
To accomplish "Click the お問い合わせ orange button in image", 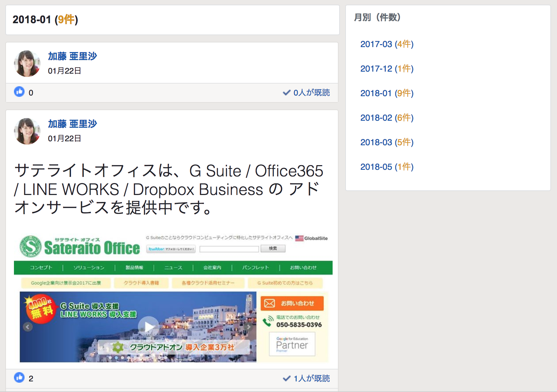I will [x=292, y=303].
